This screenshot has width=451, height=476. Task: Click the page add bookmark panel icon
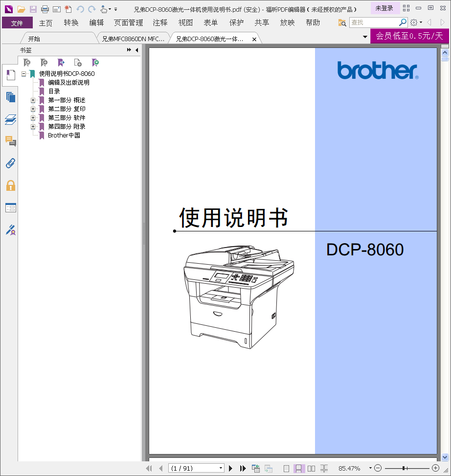[x=78, y=63]
